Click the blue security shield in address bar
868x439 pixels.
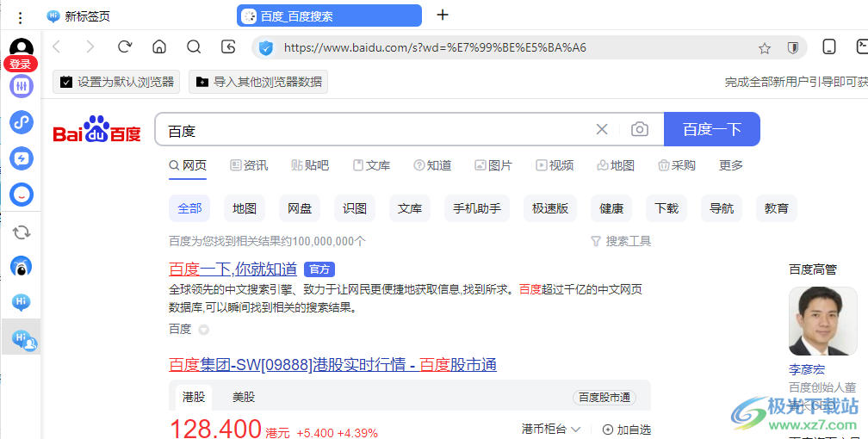266,48
